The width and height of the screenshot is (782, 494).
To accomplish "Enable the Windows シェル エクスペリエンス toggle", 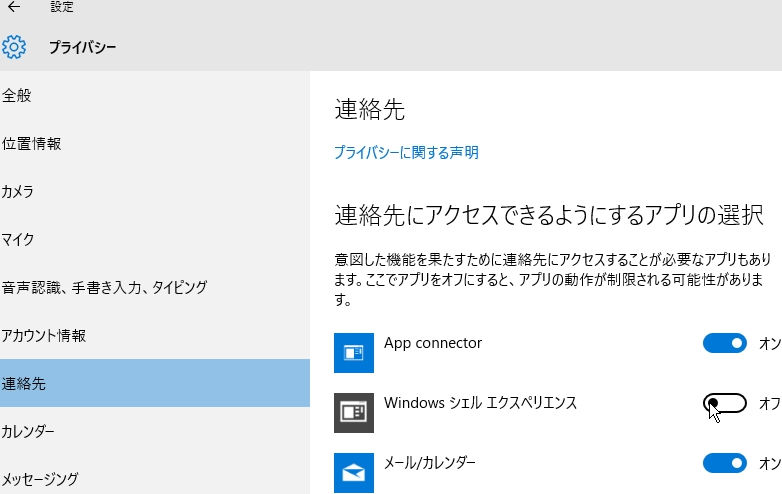I will [725, 403].
